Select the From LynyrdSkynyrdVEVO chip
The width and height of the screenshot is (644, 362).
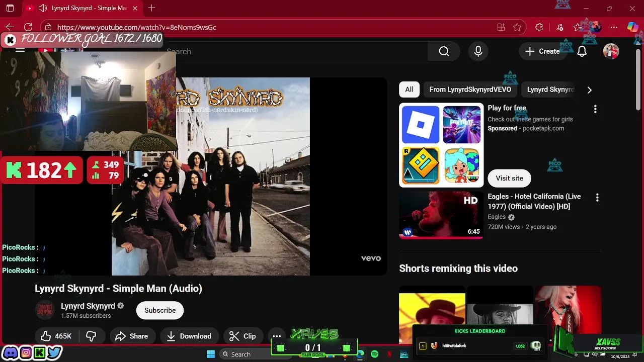click(x=470, y=89)
